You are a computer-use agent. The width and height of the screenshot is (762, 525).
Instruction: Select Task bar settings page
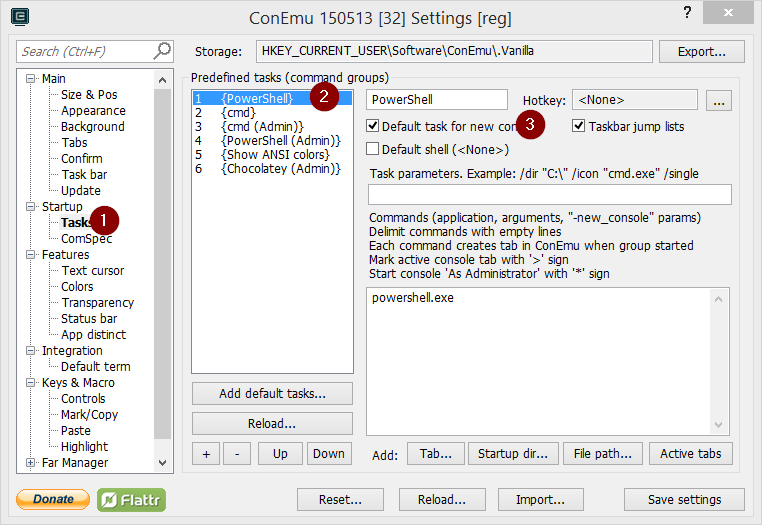coord(84,175)
